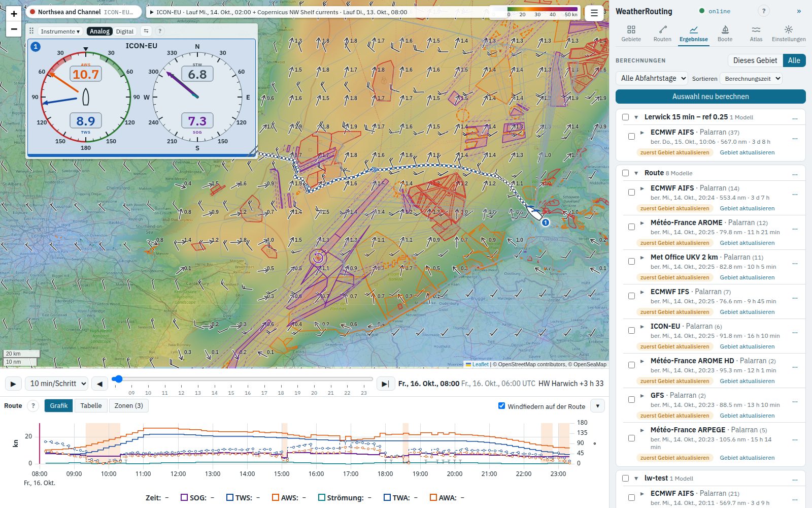Open the Leaflet attribution link

tap(477, 364)
